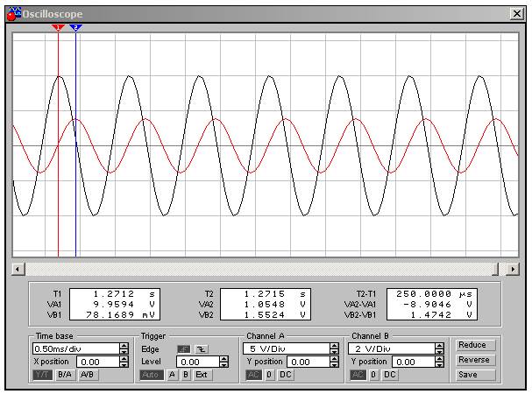
Task: Decrease the Time base X position
Action: pos(124,365)
